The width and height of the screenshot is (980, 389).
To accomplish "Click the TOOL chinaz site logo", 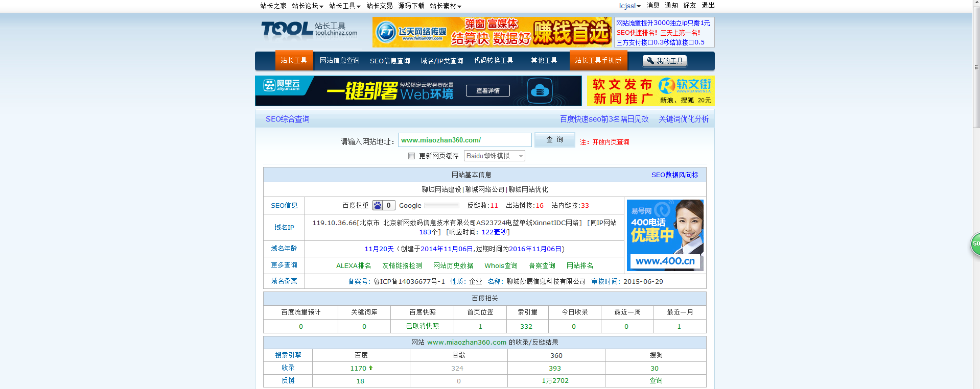I will coord(309,31).
